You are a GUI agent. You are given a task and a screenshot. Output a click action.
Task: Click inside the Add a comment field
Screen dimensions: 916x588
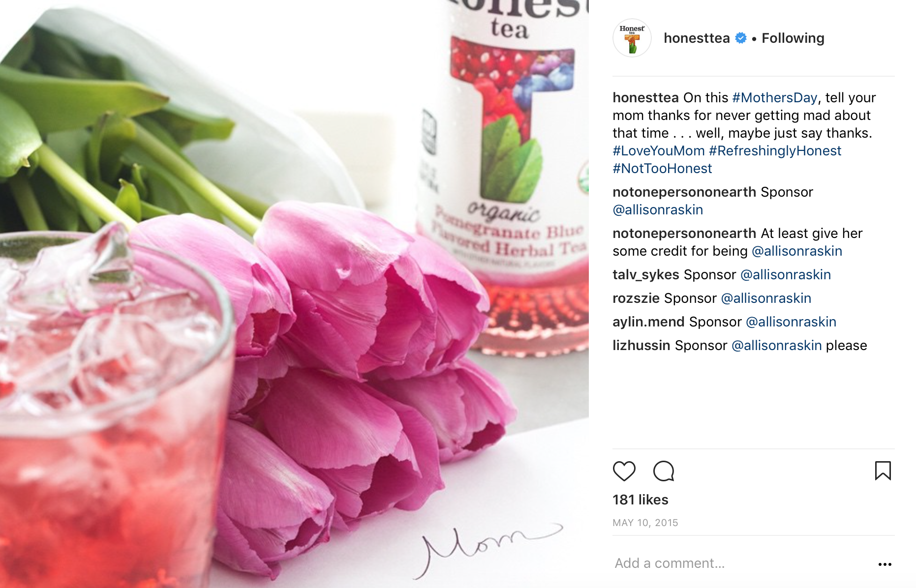coord(743,563)
